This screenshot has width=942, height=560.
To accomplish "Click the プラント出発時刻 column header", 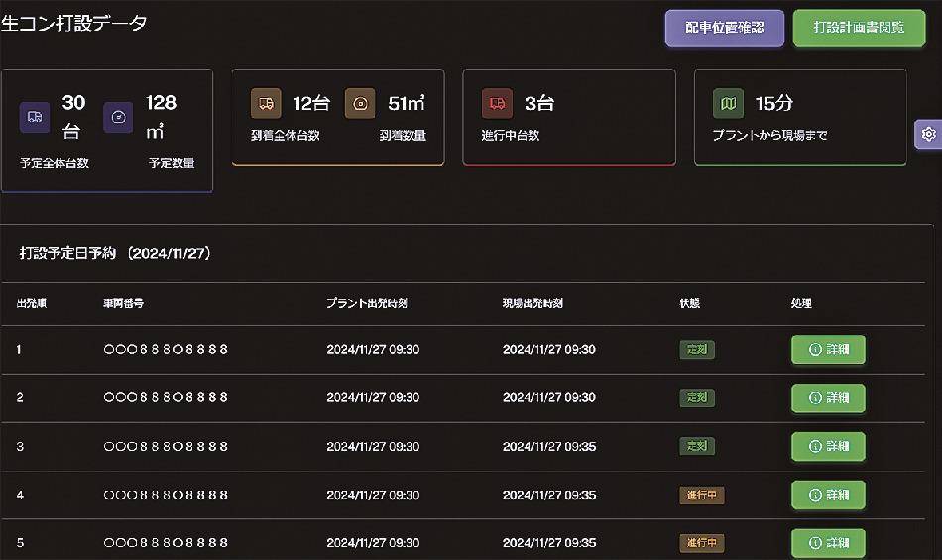I will pos(367,303).
